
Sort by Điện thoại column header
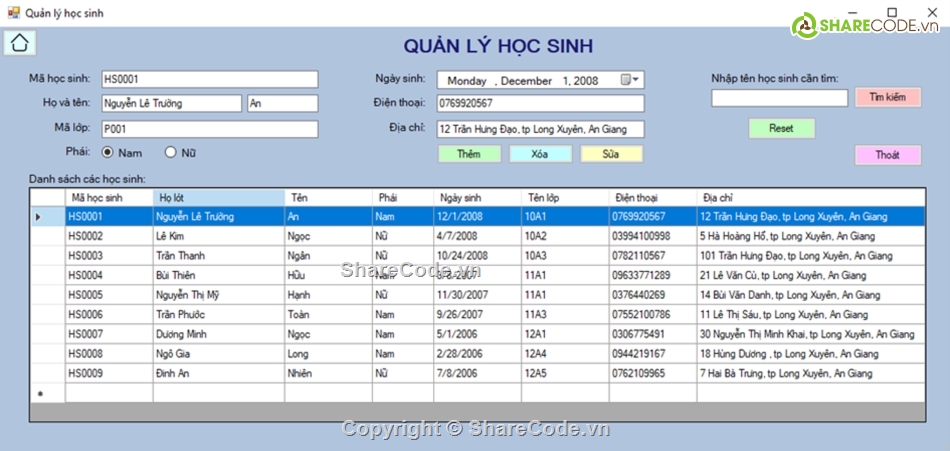653,198
